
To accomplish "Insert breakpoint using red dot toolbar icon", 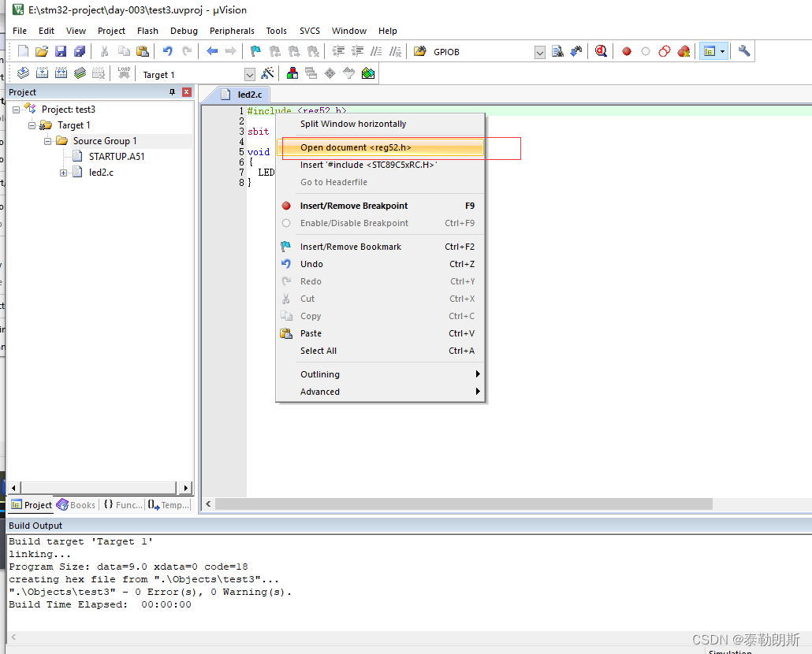I will pos(627,51).
